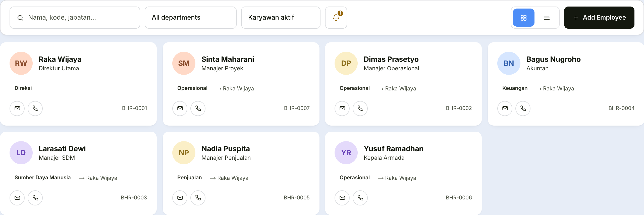Click the Add Employee button
This screenshot has width=644, height=215.
(x=599, y=18)
